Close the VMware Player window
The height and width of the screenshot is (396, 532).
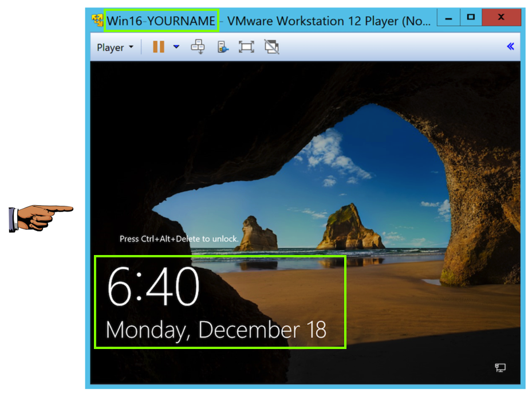point(501,18)
